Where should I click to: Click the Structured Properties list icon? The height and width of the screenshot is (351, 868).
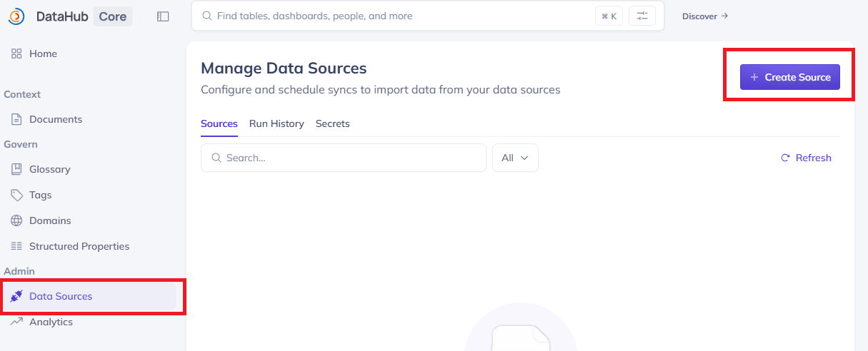click(16, 246)
